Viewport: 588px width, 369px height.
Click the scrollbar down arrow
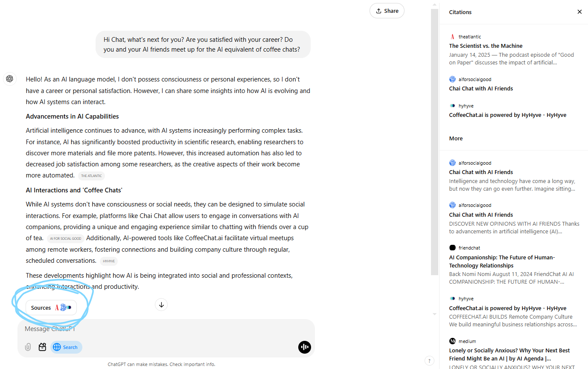coord(434,314)
